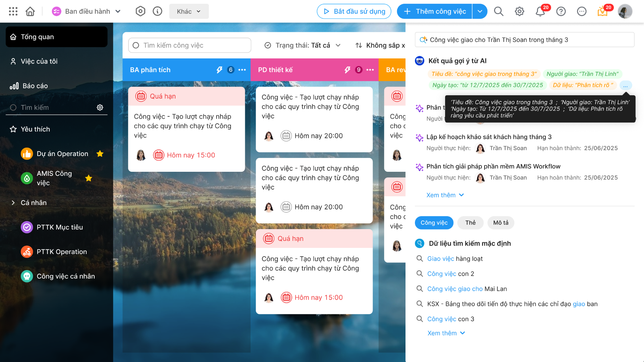Expand Ban điều hành workspace dropdown
Screen dimensions: 644x362
coord(118,11)
